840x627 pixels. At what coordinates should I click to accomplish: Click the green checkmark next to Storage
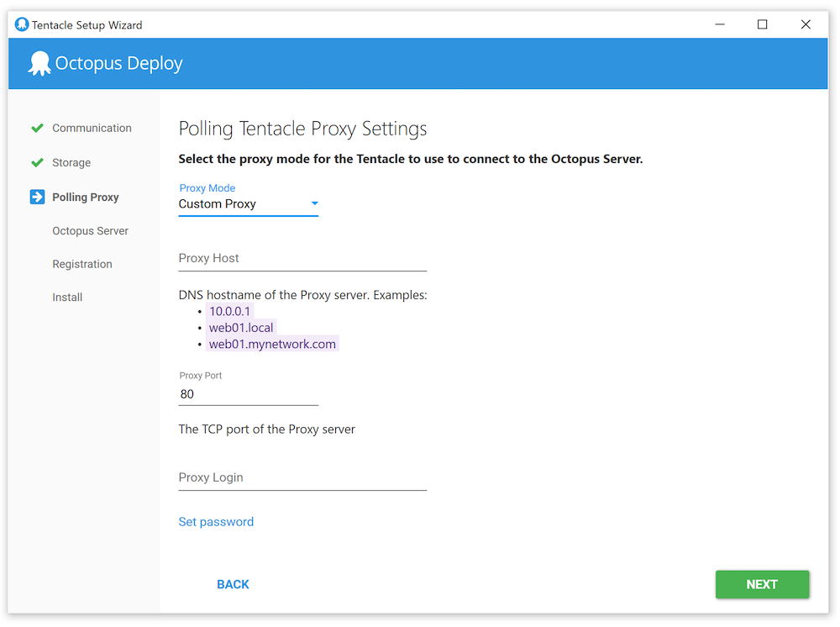click(37, 162)
